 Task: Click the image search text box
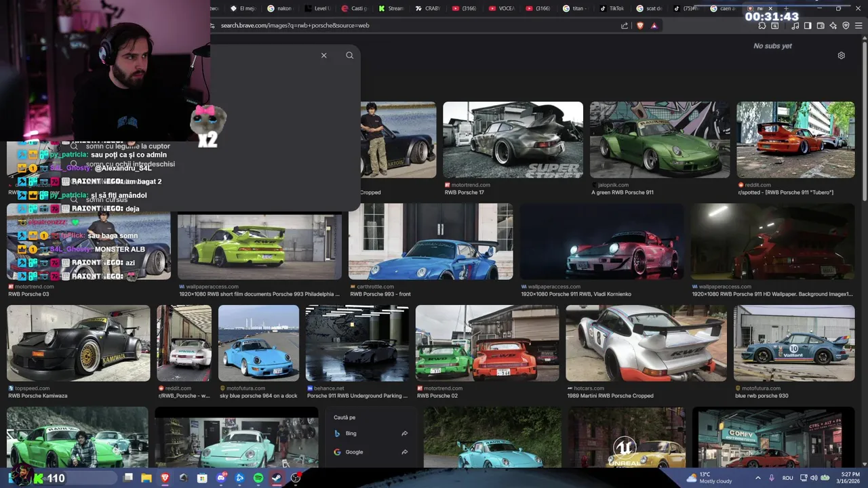point(264,56)
